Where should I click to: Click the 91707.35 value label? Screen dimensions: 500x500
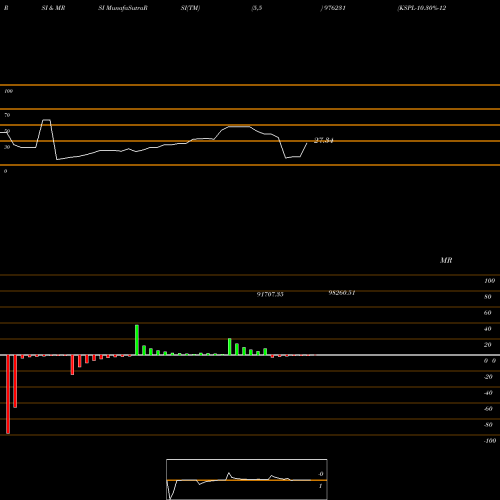click(270, 294)
